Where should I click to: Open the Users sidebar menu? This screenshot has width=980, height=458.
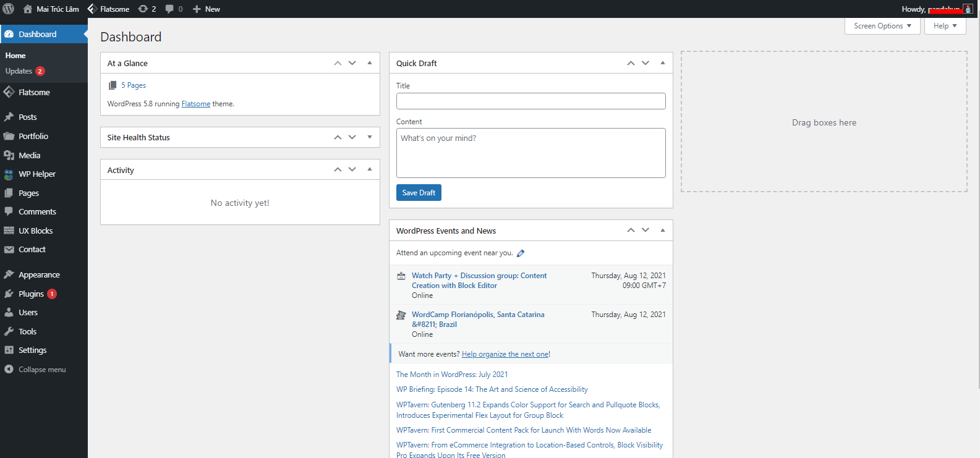coord(43,312)
